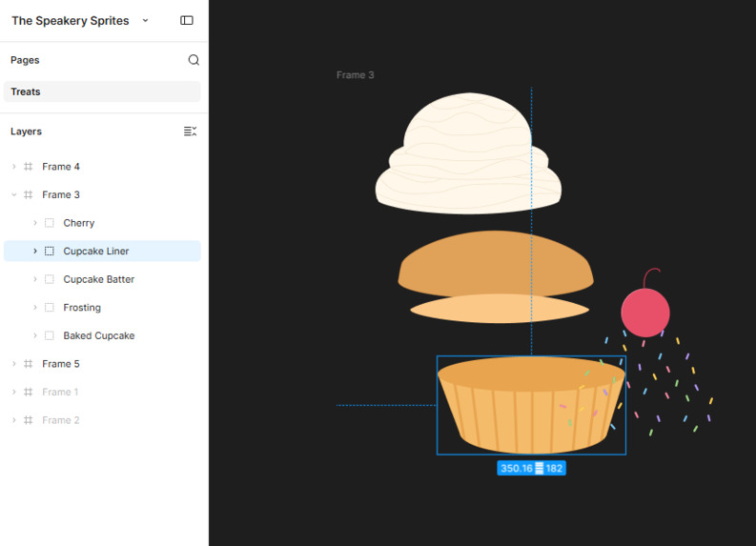Screen dimensions: 756x546
Task: Click the Cupcake Batter group icon
Action: pyautogui.click(x=50, y=279)
